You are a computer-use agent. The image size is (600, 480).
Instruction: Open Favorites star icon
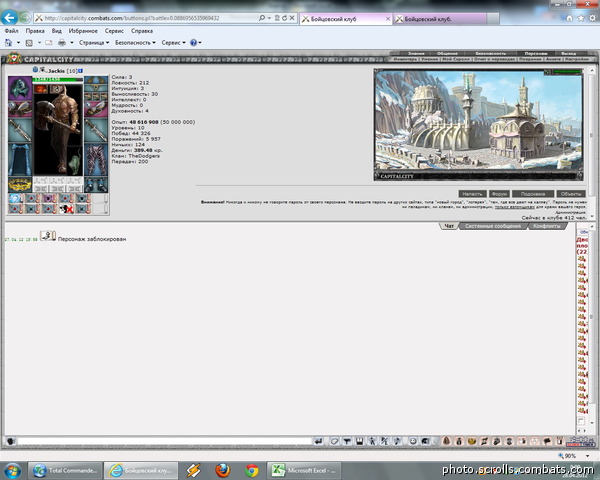point(581,18)
